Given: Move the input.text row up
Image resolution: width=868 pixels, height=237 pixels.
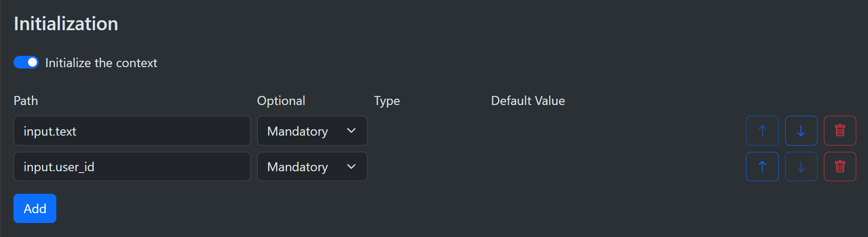Looking at the screenshot, I should 762,131.
